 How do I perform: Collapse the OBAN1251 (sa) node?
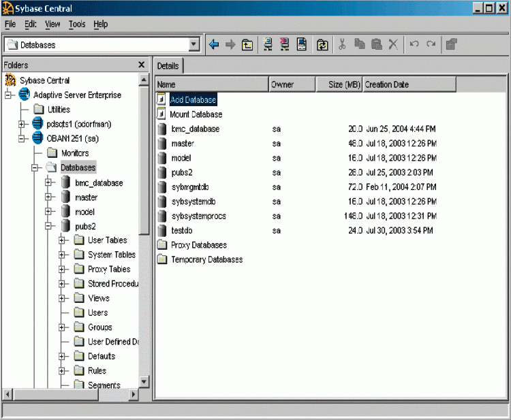click(x=22, y=139)
